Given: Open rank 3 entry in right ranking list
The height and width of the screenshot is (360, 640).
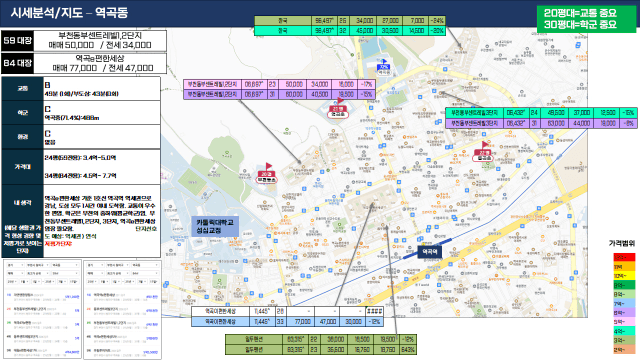Looking at the screenshot, I should (x=122, y=324).
